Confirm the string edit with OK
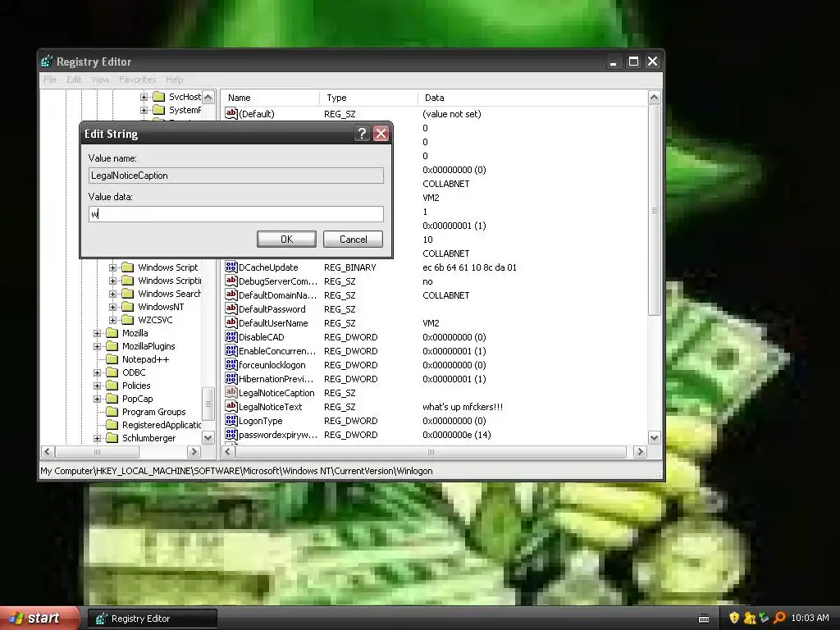 (286, 239)
